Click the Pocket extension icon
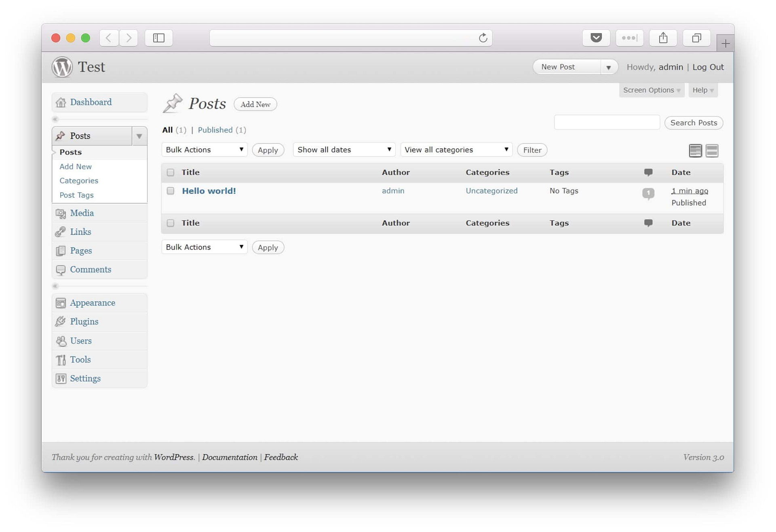This screenshot has height=532, width=776. [x=596, y=38]
